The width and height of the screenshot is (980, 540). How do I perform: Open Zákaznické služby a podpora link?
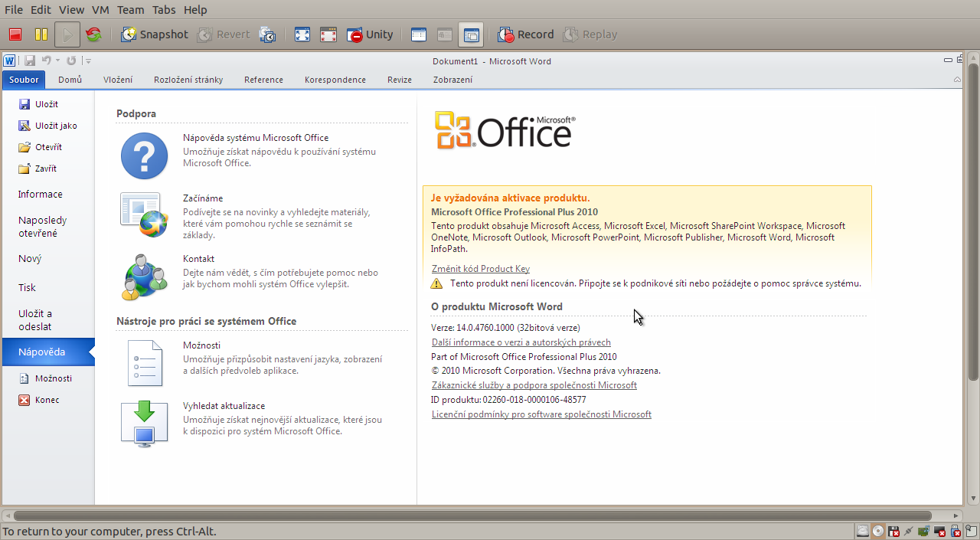pos(534,385)
